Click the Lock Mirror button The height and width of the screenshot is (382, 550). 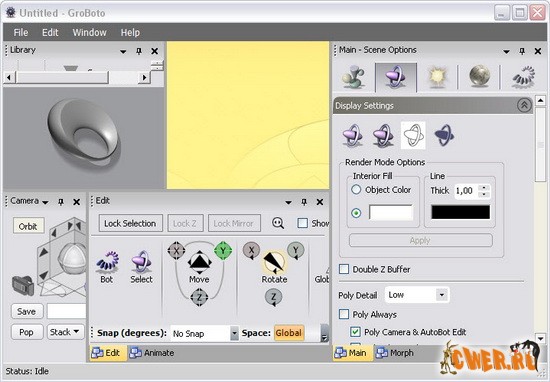[x=234, y=223]
